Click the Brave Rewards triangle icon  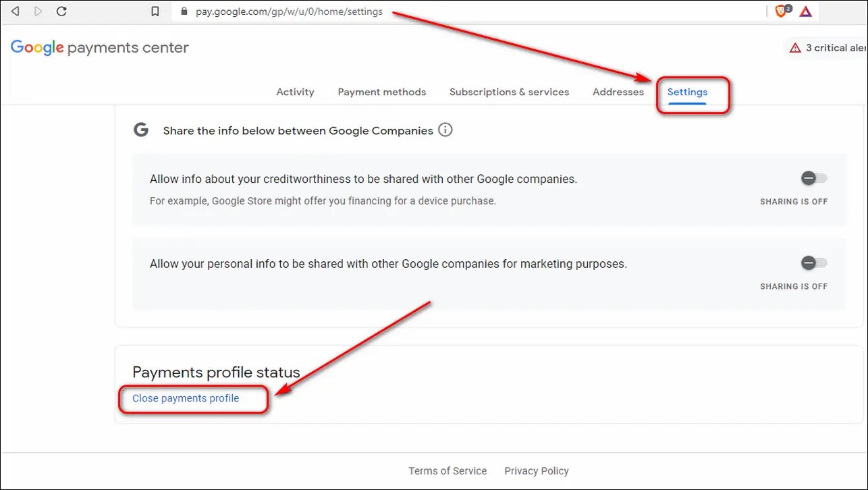(805, 11)
